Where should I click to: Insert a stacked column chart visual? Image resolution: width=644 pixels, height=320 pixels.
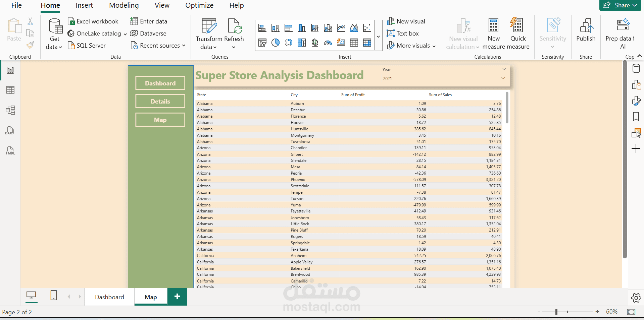(275, 28)
